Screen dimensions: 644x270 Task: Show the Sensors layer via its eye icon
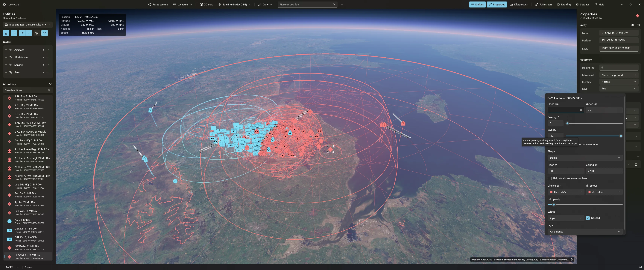point(10,65)
